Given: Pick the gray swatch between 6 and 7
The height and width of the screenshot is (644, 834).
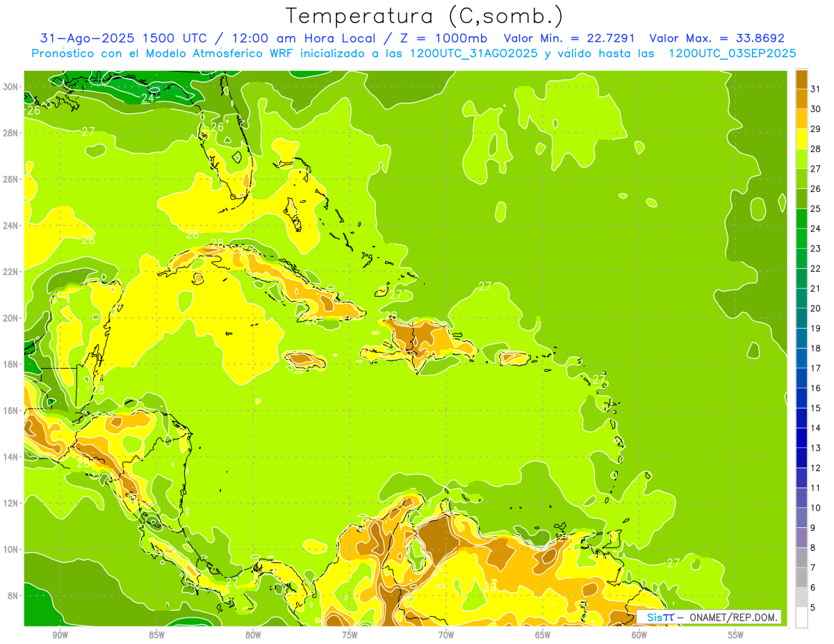Looking at the screenshot, I should pyautogui.click(x=801, y=577).
